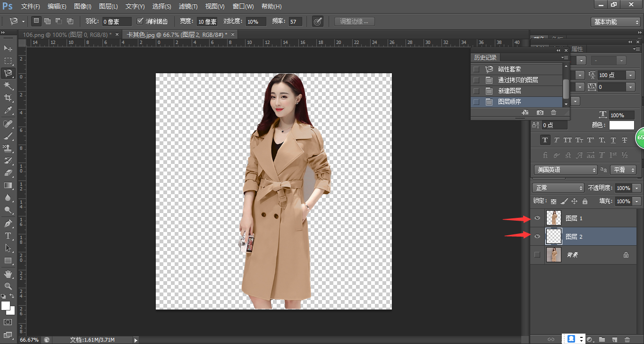Click the white text color swatch
The height and width of the screenshot is (344, 644).
click(621, 125)
